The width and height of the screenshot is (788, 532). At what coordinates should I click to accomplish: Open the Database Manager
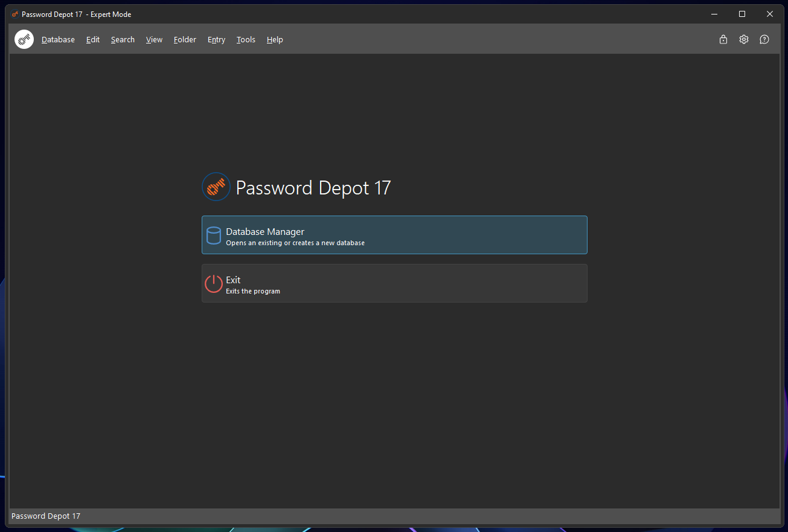point(394,235)
